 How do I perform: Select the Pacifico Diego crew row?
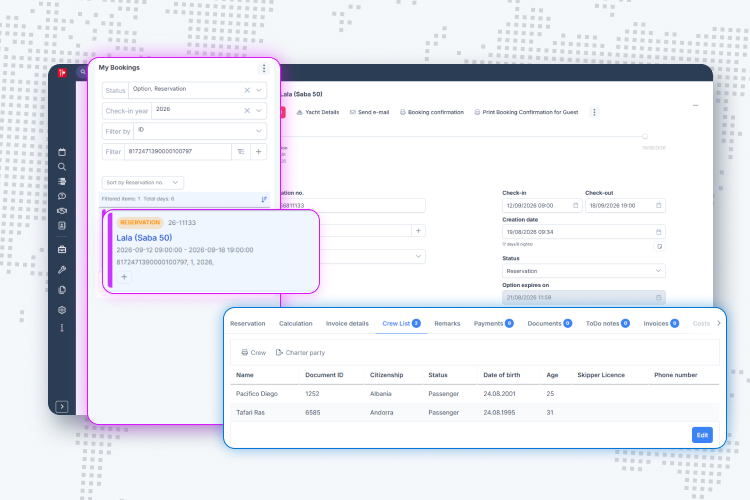(x=474, y=394)
